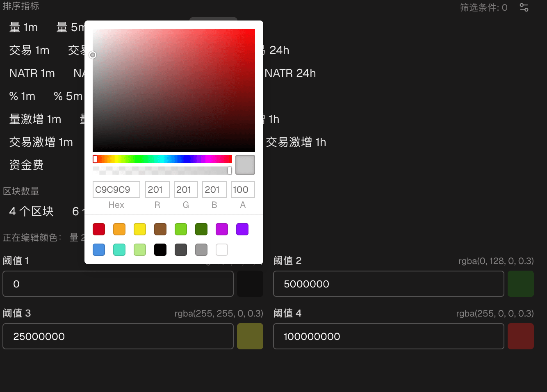
Task: Pick the violet purple preset color swatch
Action: point(242,229)
